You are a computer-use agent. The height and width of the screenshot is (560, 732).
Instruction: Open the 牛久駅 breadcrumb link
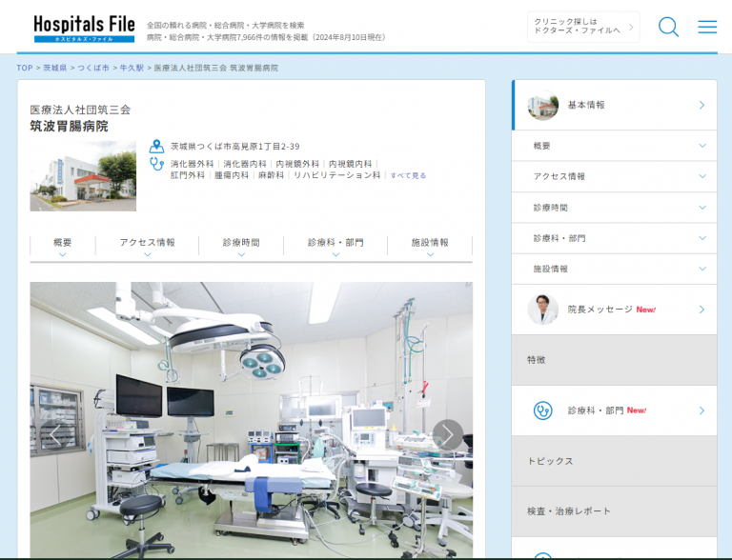pos(132,68)
